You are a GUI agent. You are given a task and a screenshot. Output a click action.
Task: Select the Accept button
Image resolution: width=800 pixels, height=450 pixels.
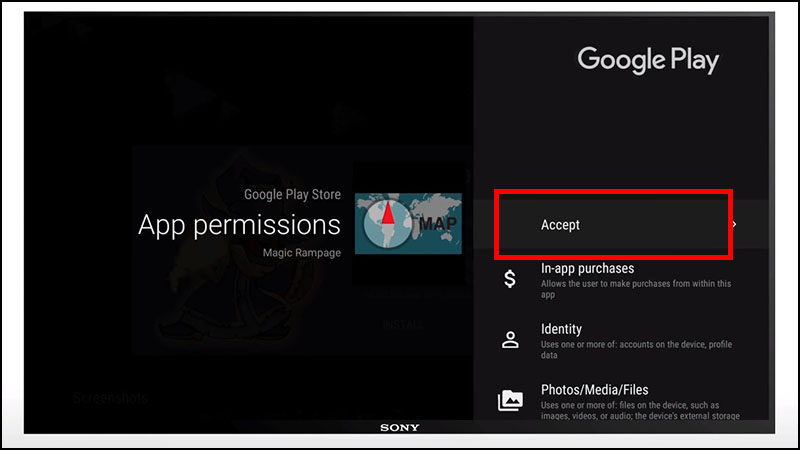(x=620, y=224)
